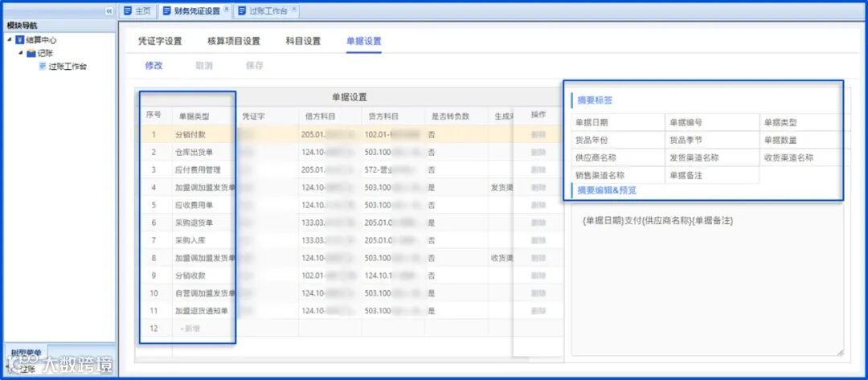
Task: Click the 记账 folder icon
Action: pos(31,53)
